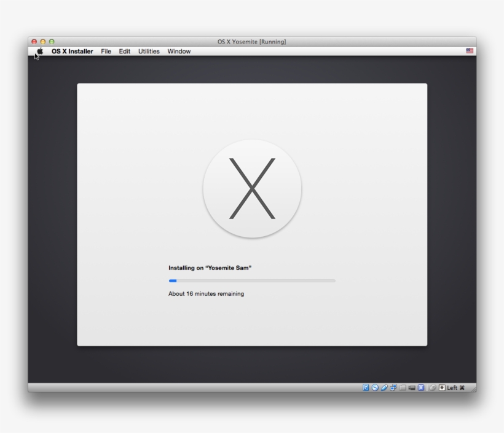Open the optical drive status icon
This screenshot has height=433, width=504.
pos(374,387)
